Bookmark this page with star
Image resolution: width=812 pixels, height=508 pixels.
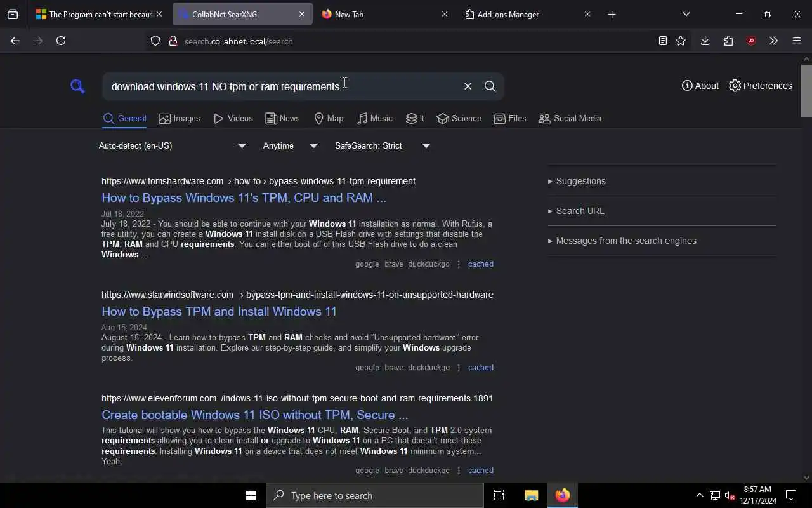click(681, 41)
